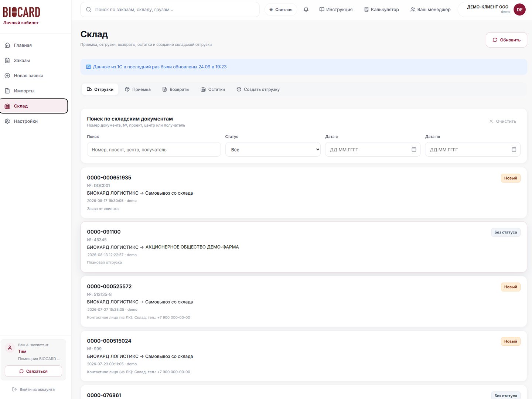Open the Возвраты tab
The image size is (532, 399).
[x=176, y=89]
